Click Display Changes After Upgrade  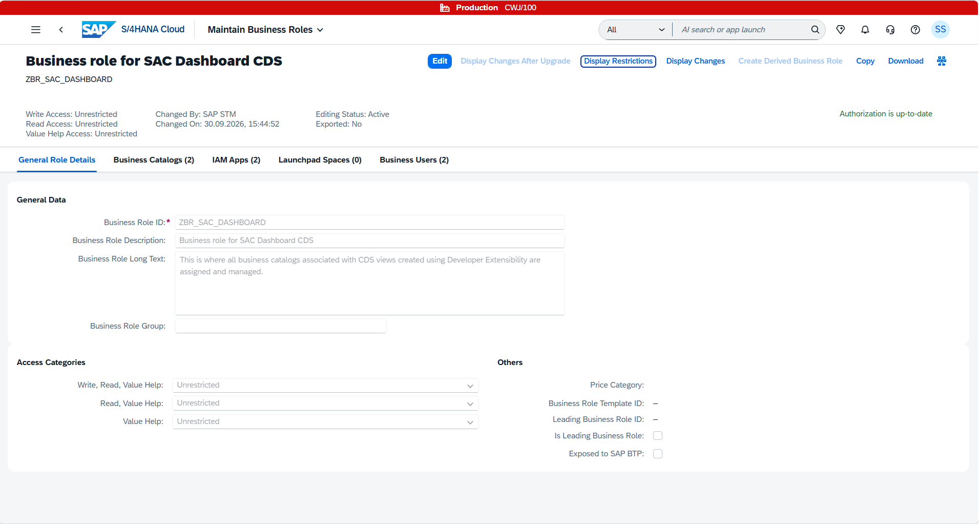click(515, 61)
